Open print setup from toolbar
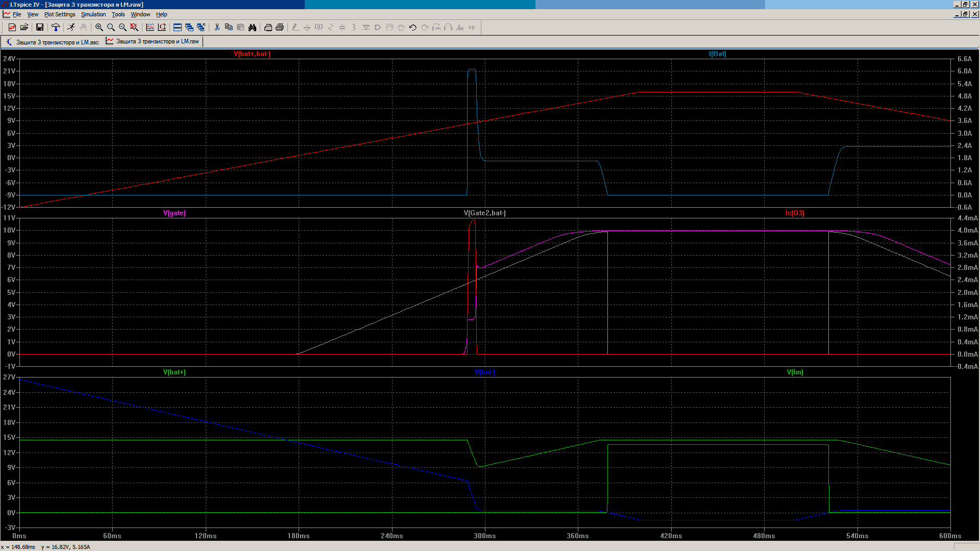Image resolution: width=980 pixels, height=551 pixels. (x=268, y=28)
